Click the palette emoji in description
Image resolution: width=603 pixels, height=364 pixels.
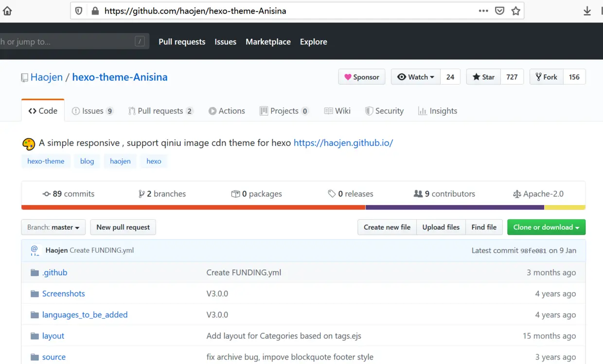[29, 144]
